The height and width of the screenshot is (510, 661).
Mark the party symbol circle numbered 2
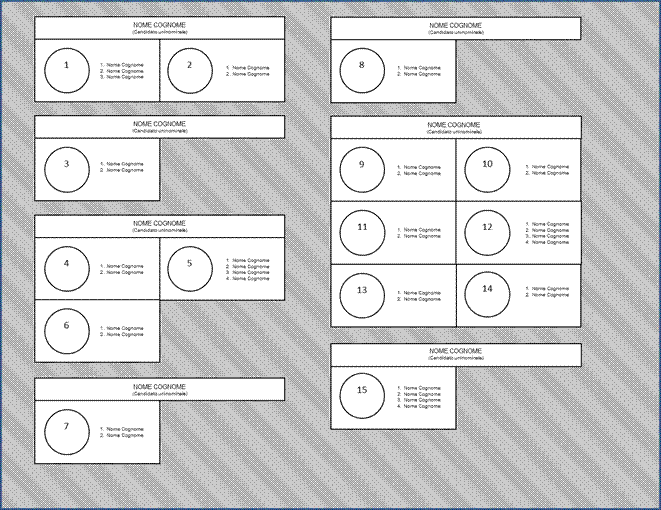(190, 70)
